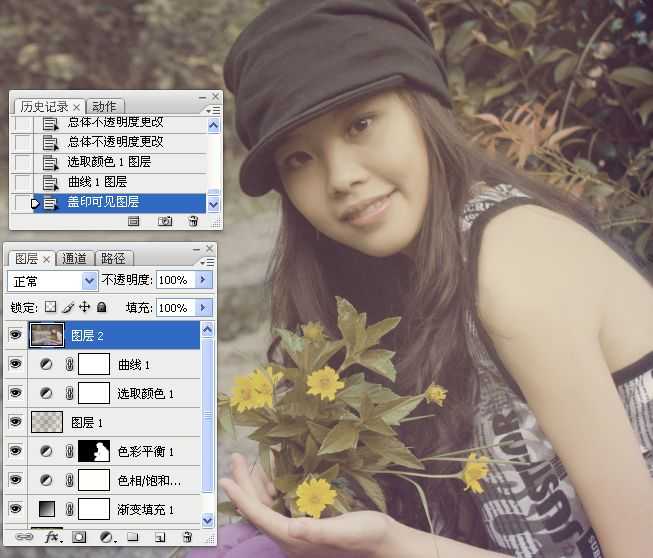Viewport: 653px width, 558px height.
Task: Switch to 动作 actions tab
Action: point(104,107)
